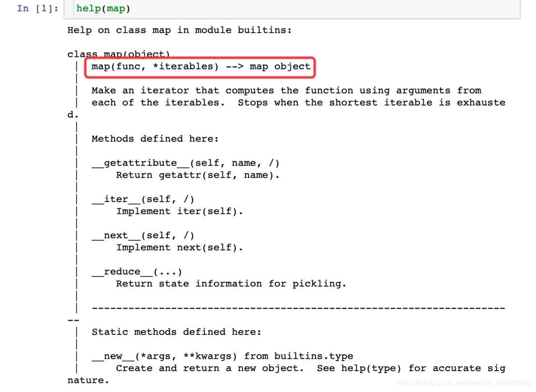Click '__new__(*args, **kwargs) from builtins.type' line
The height and width of the screenshot is (392, 536).
222,356
